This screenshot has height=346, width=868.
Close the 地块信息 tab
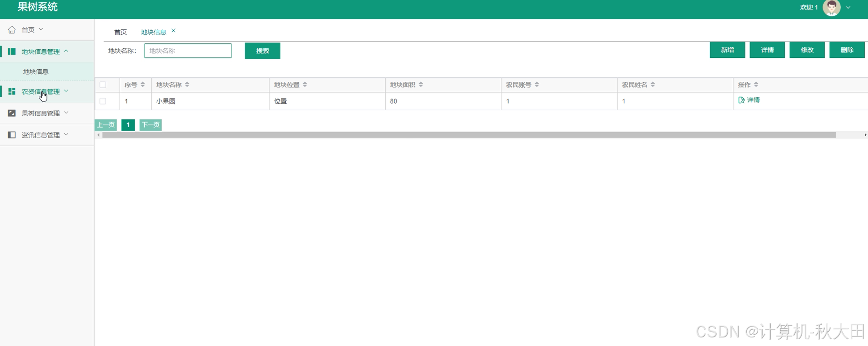tap(174, 31)
